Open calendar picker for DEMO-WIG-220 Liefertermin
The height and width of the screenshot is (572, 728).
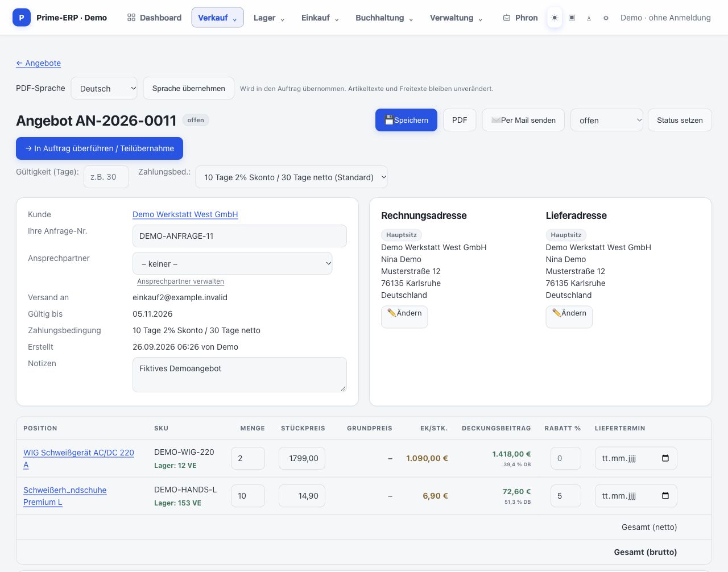click(x=665, y=458)
